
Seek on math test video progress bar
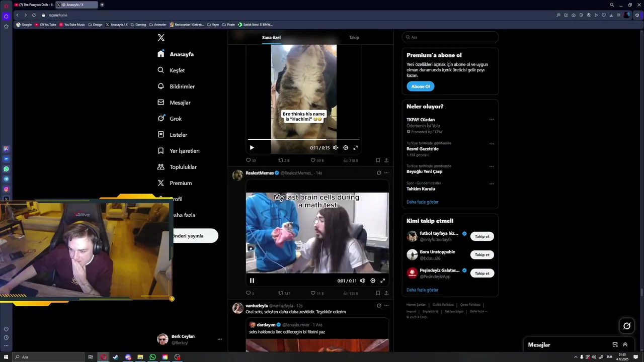coord(317,272)
